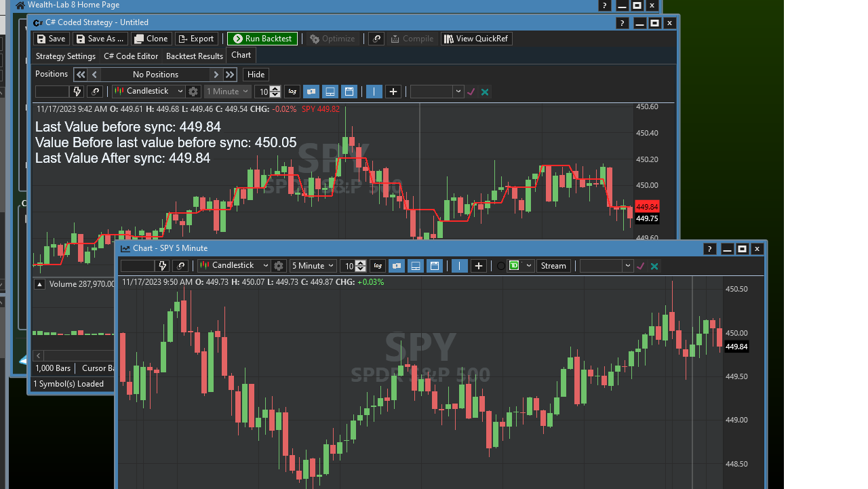
Task: Go to previous position arrow
Action: coord(95,75)
